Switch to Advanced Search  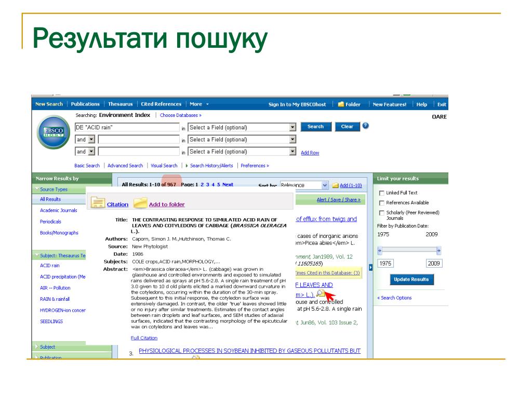tap(125, 166)
